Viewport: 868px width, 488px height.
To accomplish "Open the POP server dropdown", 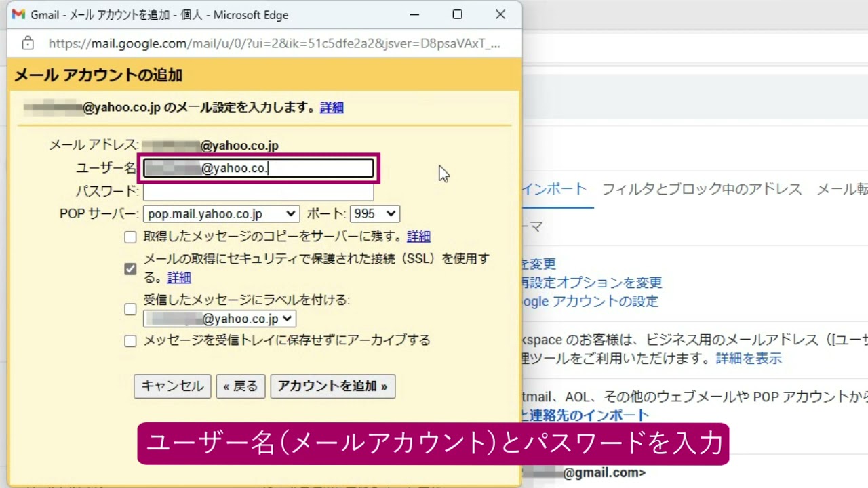I will (x=221, y=213).
